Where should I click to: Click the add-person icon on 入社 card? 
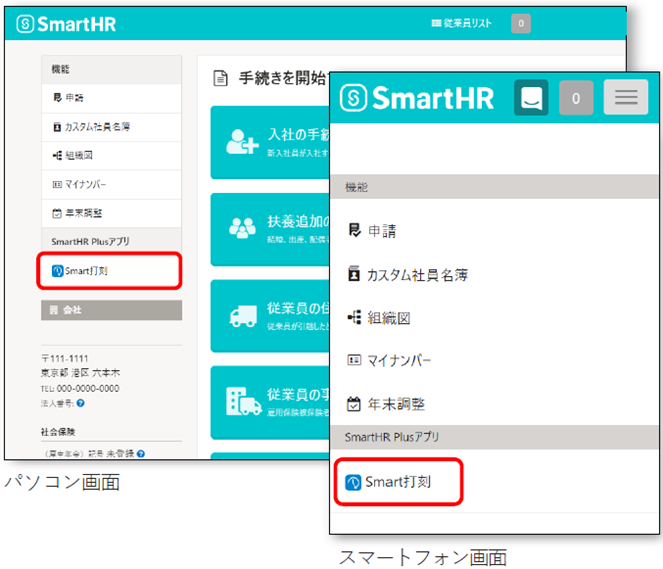tap(242, 142)
